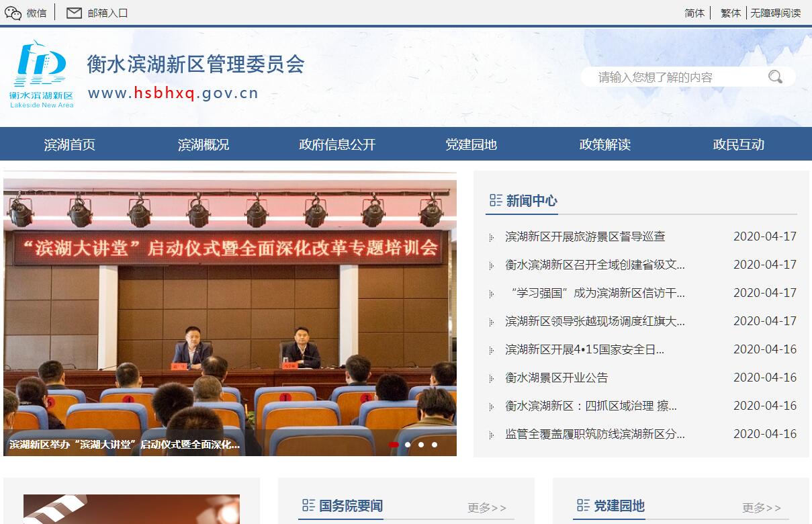Image resolution: width=812 pixels, height=524 pixels.
Task: Select the first red carousel dot
Action: 394,444
